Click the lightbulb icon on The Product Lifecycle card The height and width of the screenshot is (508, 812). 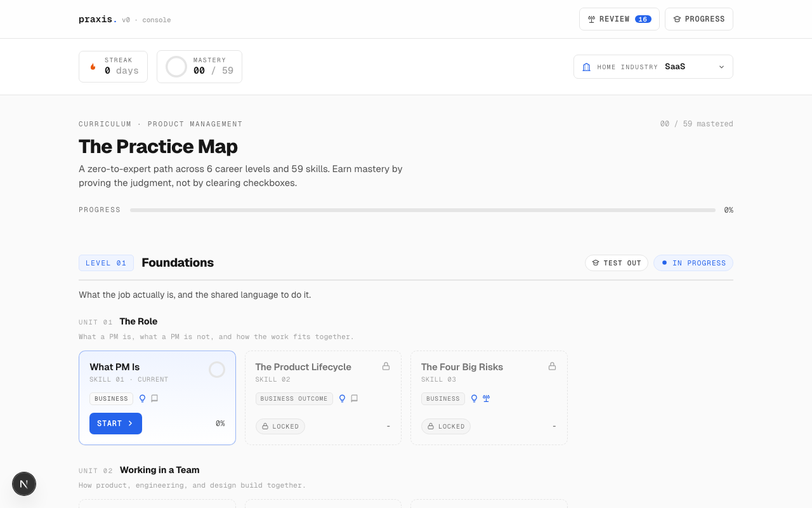coord(342,399)
